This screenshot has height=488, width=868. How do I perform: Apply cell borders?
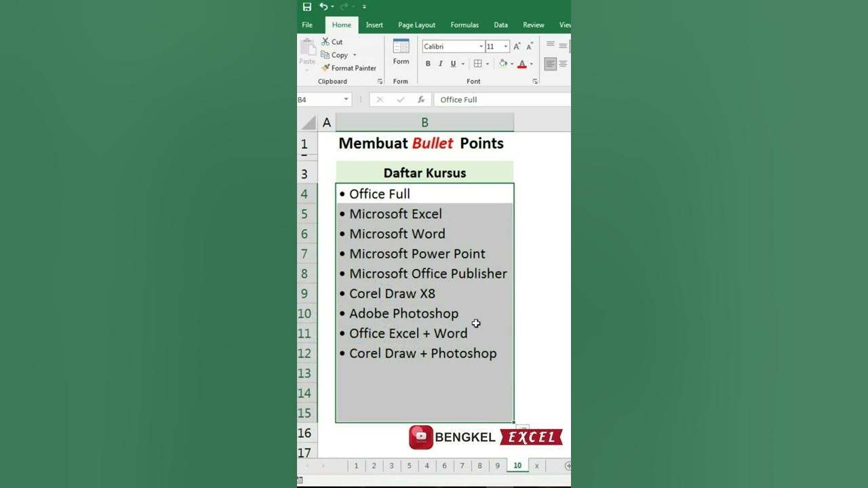coord(478,64)
